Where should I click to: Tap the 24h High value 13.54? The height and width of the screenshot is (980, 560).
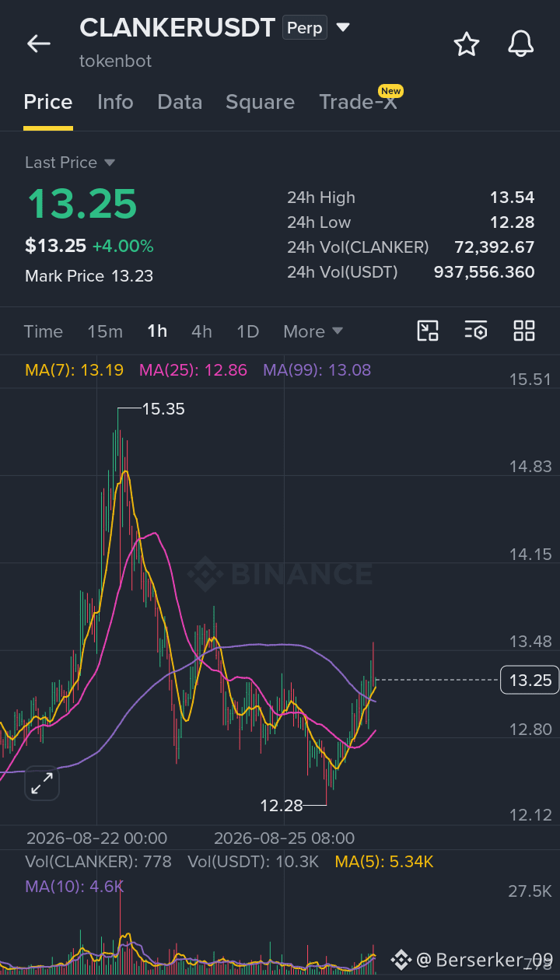[x=512, y=198]
